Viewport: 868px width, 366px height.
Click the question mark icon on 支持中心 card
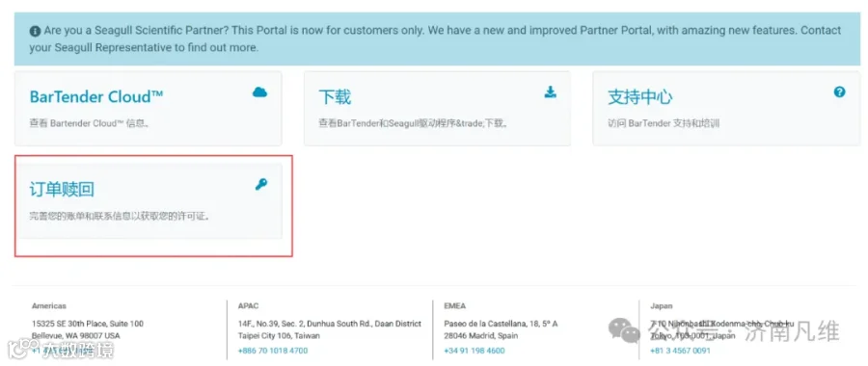click(x=839, y=91)
